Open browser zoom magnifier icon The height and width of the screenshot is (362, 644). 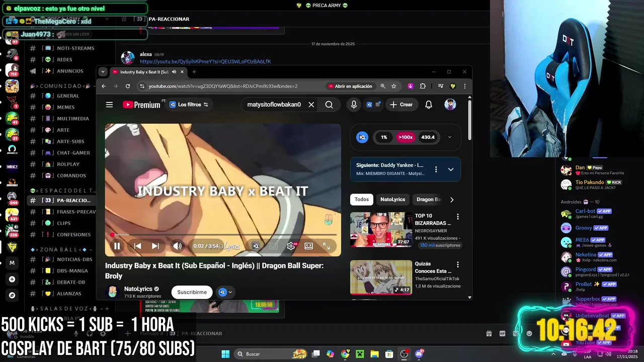383,86
